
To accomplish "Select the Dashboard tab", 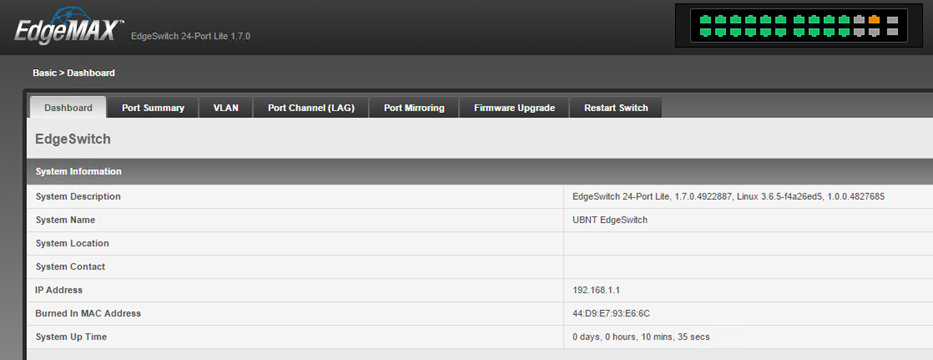I will coord(68,108).
